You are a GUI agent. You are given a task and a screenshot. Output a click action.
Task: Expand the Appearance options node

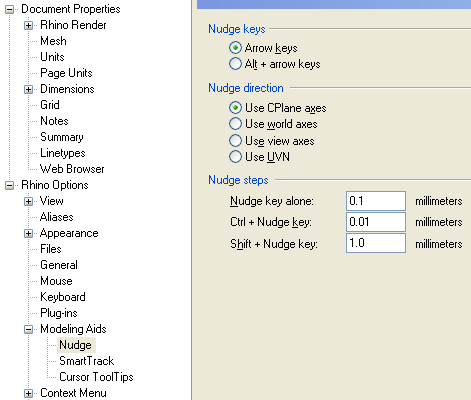point(29,233)
